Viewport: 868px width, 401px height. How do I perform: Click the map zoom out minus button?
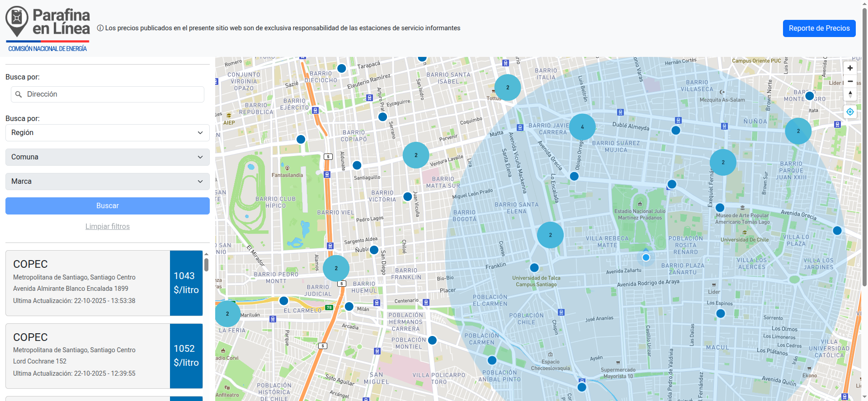click(850, 81)
